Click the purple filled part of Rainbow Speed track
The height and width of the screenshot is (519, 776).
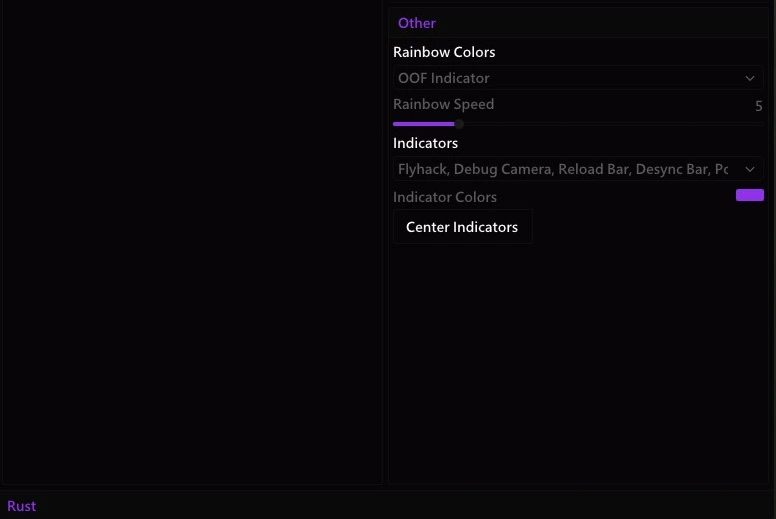424,124
